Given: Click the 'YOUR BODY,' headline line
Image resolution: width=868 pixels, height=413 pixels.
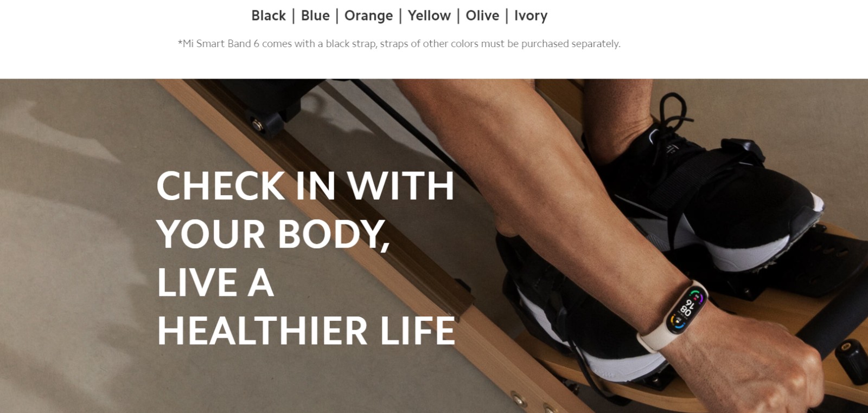Looking at the screenshot, I should coord(273,234).
